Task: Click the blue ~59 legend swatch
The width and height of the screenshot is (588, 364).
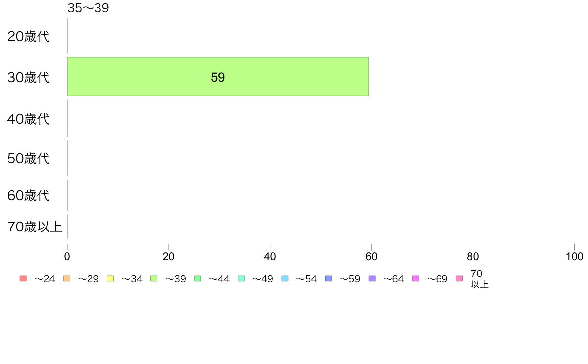Action: click(329, 278)
